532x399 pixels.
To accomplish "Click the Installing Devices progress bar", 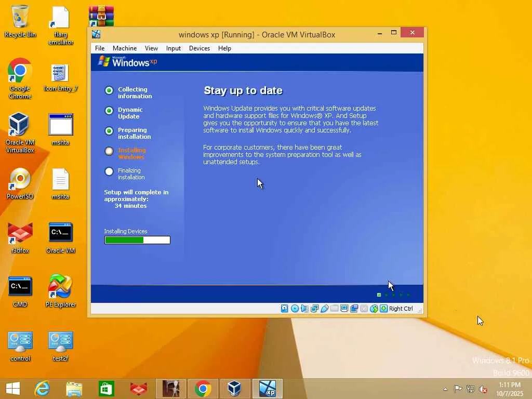I will pyautogui.click(x=137, y=240).
